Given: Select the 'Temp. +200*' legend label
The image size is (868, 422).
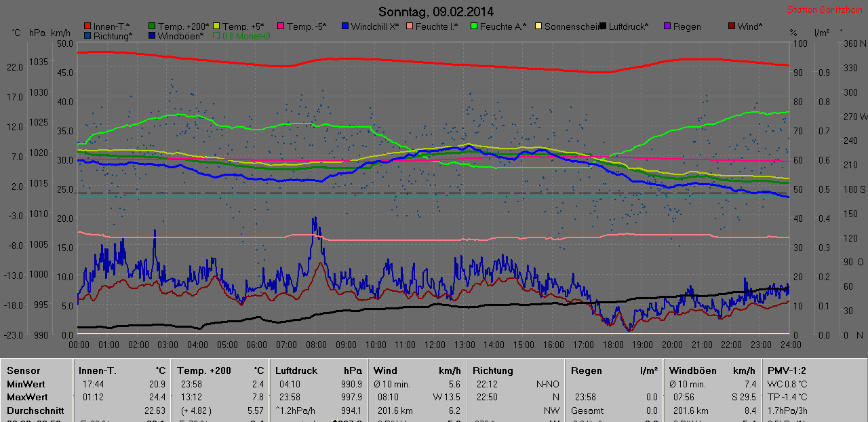Looking at the screenshot, I should 183,26.
